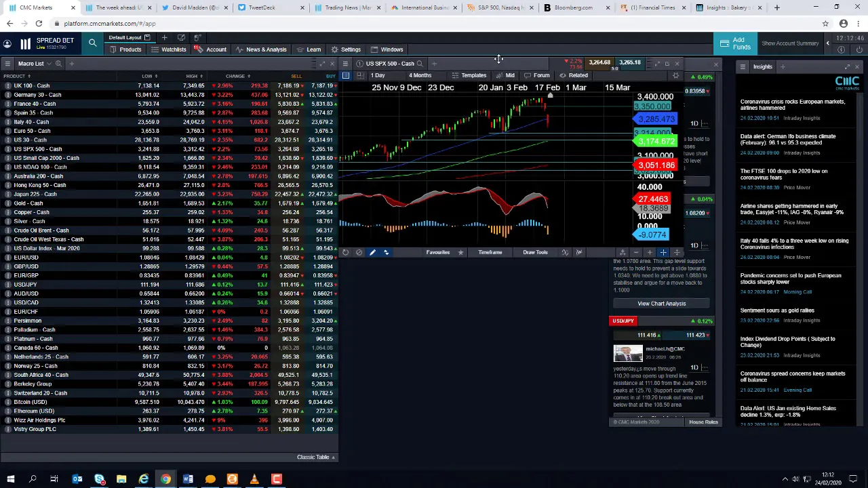This screenshot has width=868, height=488.
Task: Add a new layout with plus icon
Action: (164, 37)
